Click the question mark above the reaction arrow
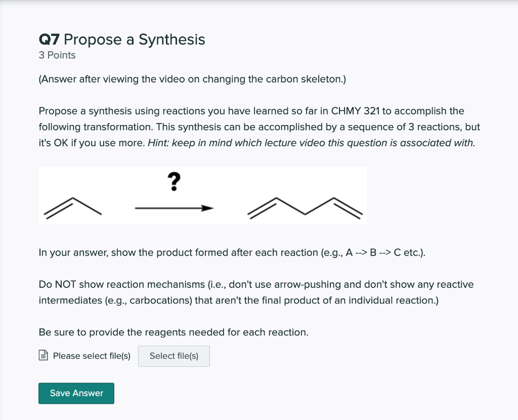Image resolution: width=518 pixels, height=420 pixels. pos(174,182)
